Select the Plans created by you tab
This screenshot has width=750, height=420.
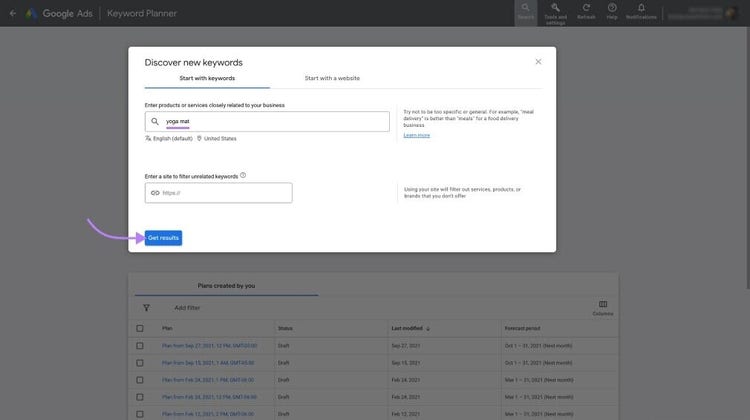226,286
